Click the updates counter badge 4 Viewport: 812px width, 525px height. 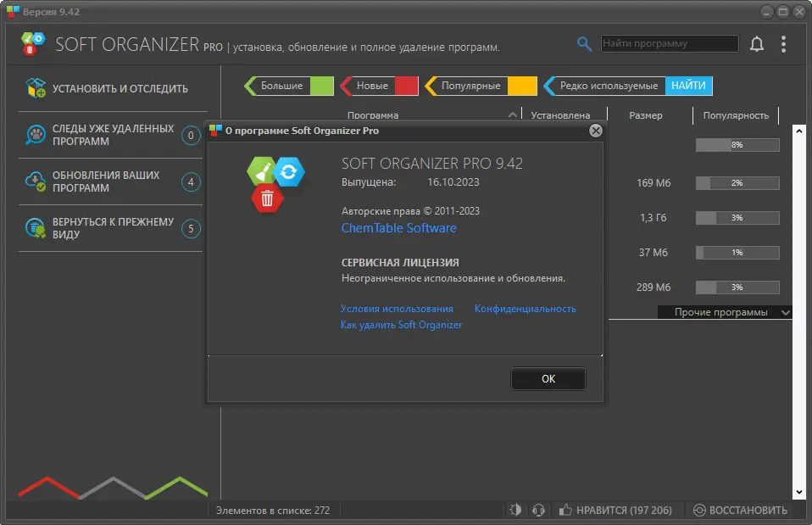(x=191, y=182)
